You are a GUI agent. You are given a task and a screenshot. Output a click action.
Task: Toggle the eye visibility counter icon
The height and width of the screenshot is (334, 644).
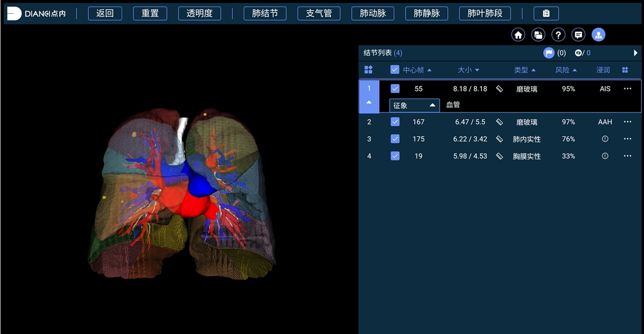tap(579, 53)
